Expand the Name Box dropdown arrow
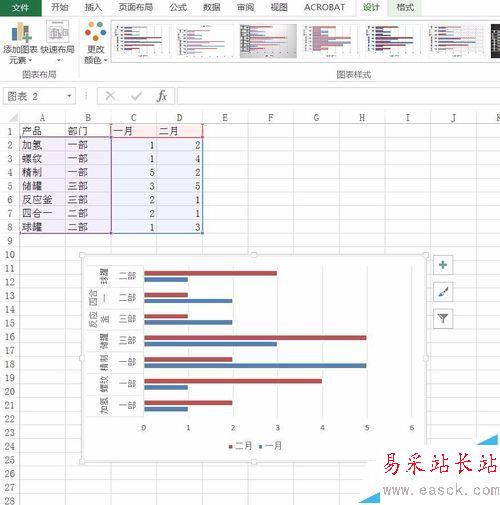The image size is (500, 505). click(x=69, y=96)
